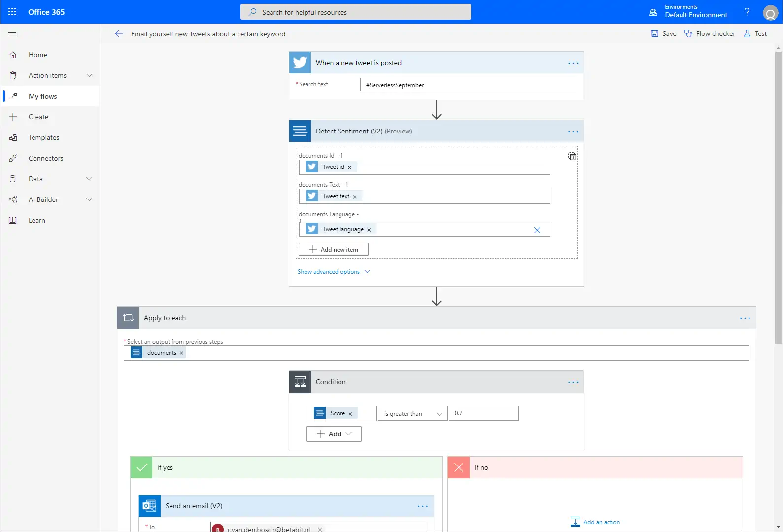
Task: Remove the Tweet text token
Action: pyautogui.click(x=355, y=197)
